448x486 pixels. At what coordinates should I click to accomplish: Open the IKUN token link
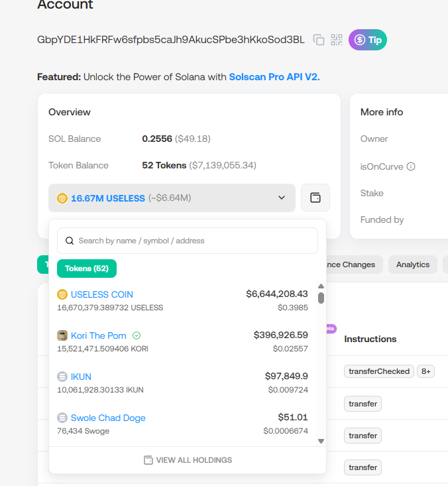point(81,377)
